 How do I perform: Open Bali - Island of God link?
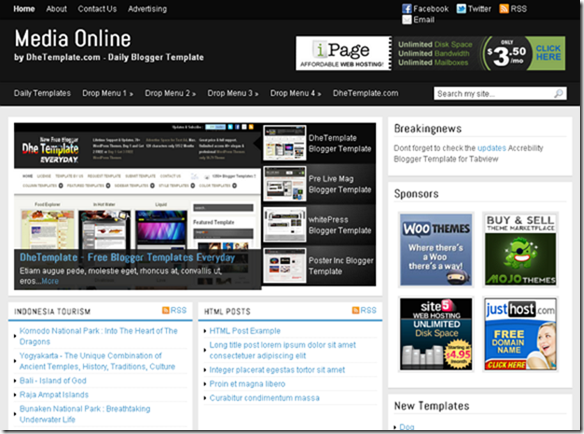coord(53,380)
